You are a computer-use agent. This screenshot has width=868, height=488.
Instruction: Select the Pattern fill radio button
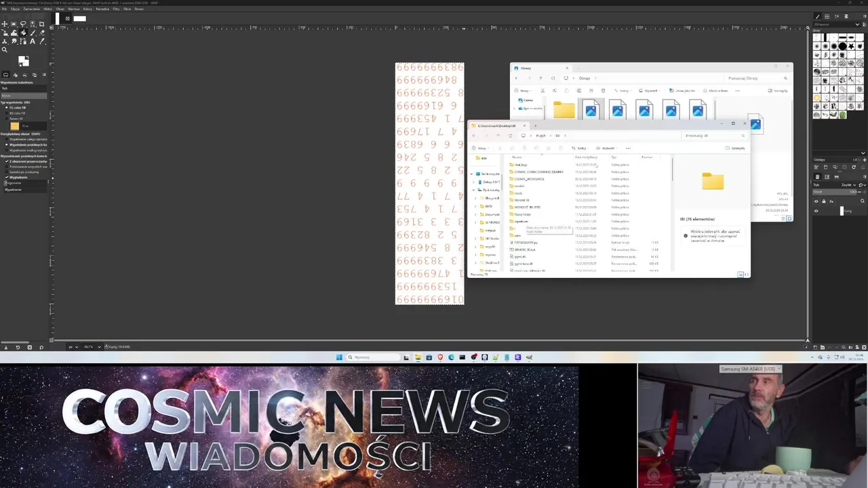7,119
